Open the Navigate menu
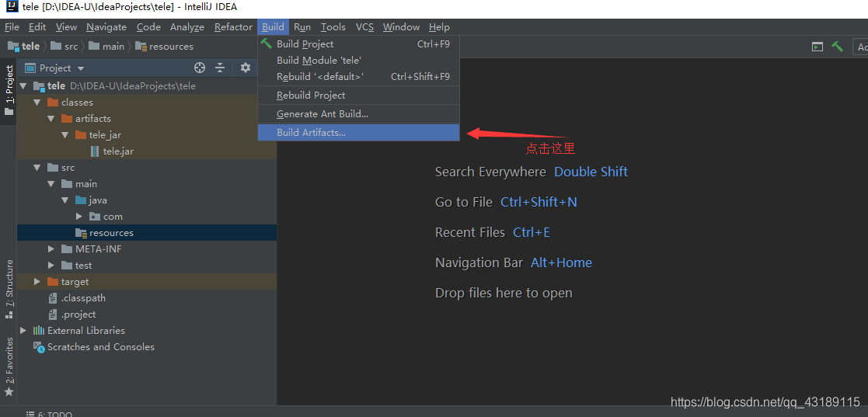Image resolution: width=868 pixels, height=417 pixels. point(106,26)
